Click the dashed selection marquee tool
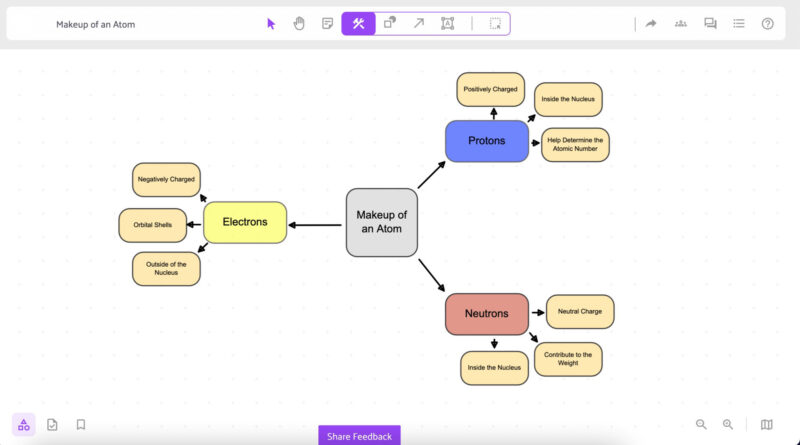 click(495, 24)
